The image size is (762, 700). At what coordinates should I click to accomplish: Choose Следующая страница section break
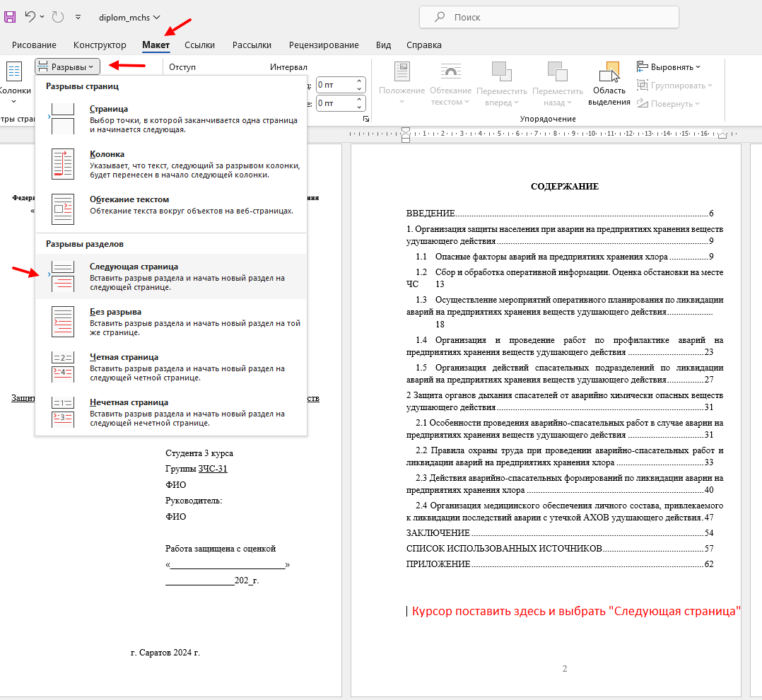pyautogui.click(x=171, y=276)
